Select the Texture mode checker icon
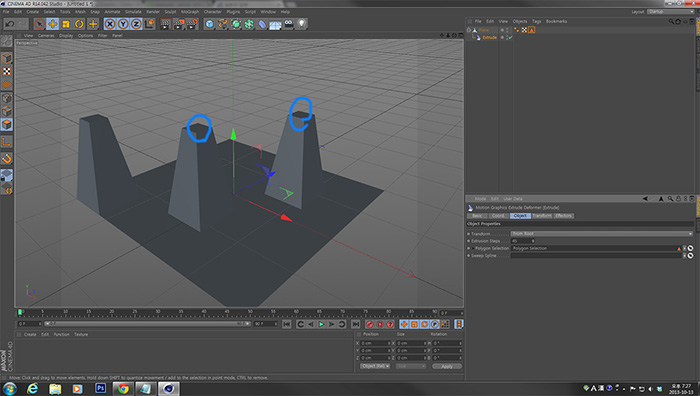Viewport: 700px width, 396px height. [6, 71]
